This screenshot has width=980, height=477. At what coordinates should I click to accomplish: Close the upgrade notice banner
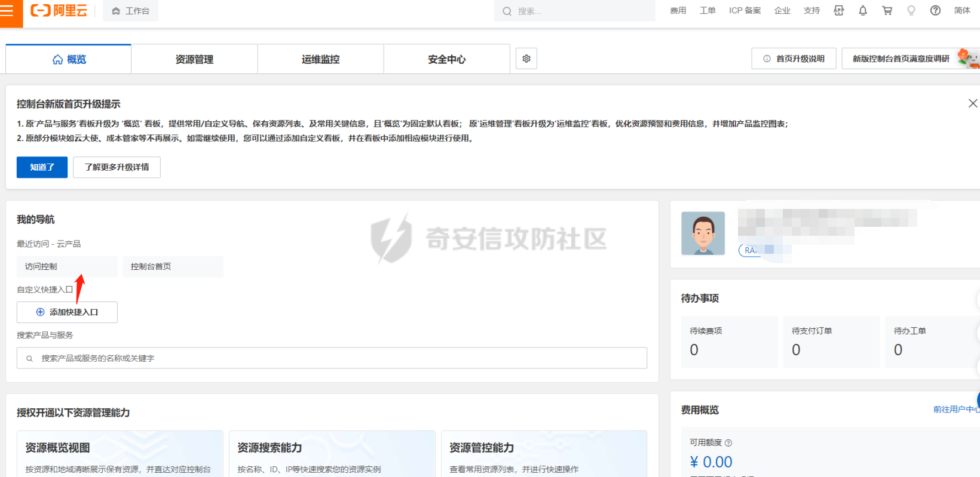[973, 103]
